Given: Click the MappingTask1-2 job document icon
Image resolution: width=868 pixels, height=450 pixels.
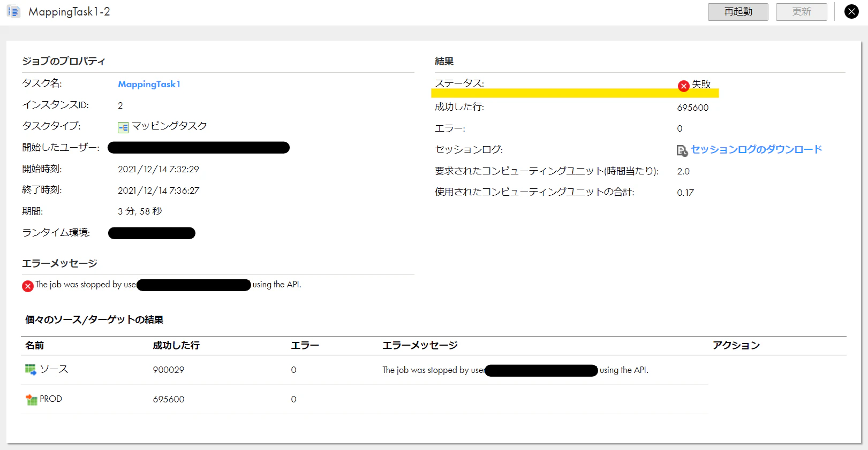Looking at the screenshot, I should (x=13, y=11).
